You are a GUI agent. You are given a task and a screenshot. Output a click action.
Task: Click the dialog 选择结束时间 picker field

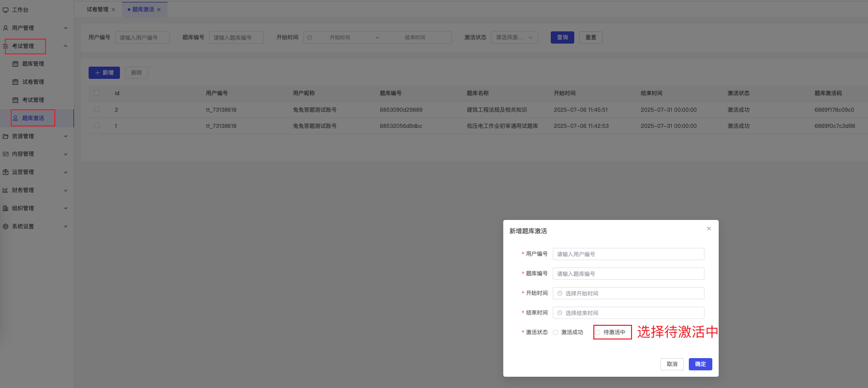pos(629,313)
